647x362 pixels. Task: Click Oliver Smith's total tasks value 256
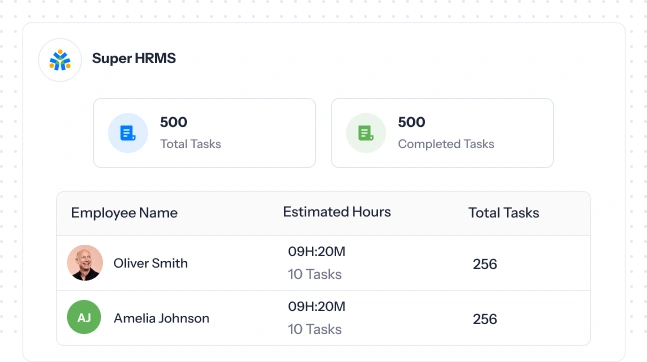(x=485, y=264)
